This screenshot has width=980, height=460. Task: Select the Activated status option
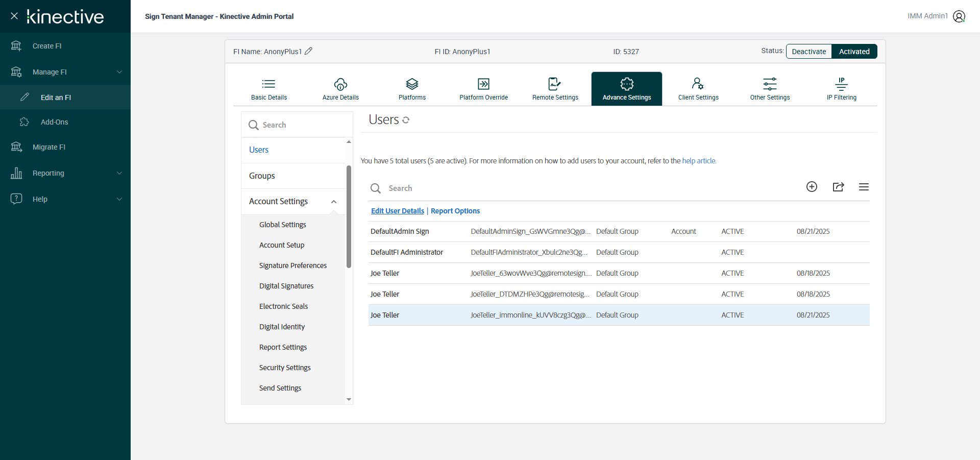tap(854, 52)
